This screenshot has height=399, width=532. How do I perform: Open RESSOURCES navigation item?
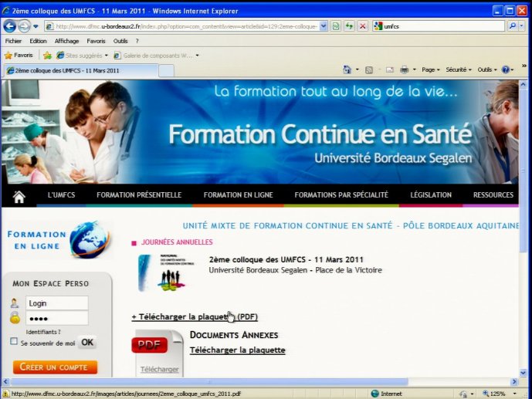pos(493,195)
